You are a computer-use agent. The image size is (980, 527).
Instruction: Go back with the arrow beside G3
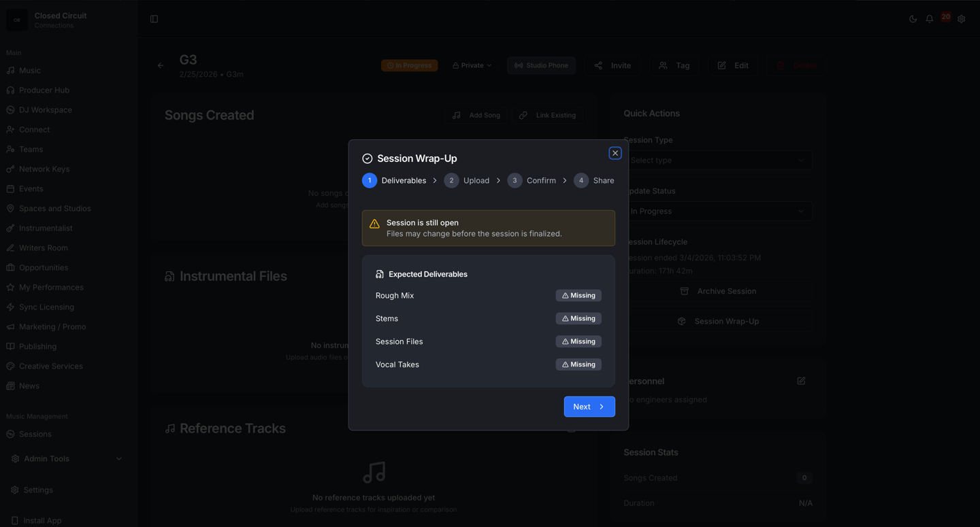pyautogui.click(x=161, y=66)
